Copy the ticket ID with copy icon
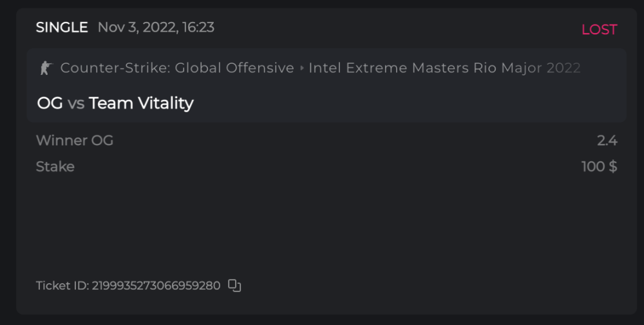Viewport: 644px width, 325px height. (234, 285)
